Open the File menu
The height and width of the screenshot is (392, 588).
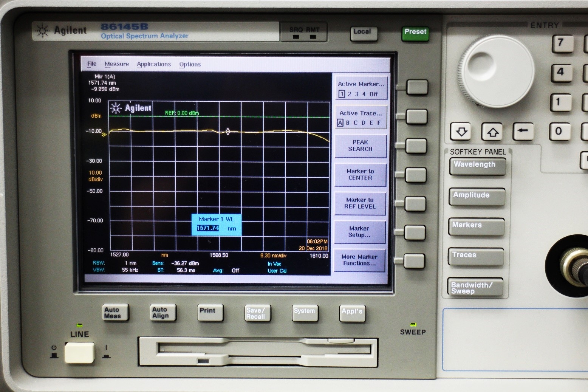click(92, 64)
